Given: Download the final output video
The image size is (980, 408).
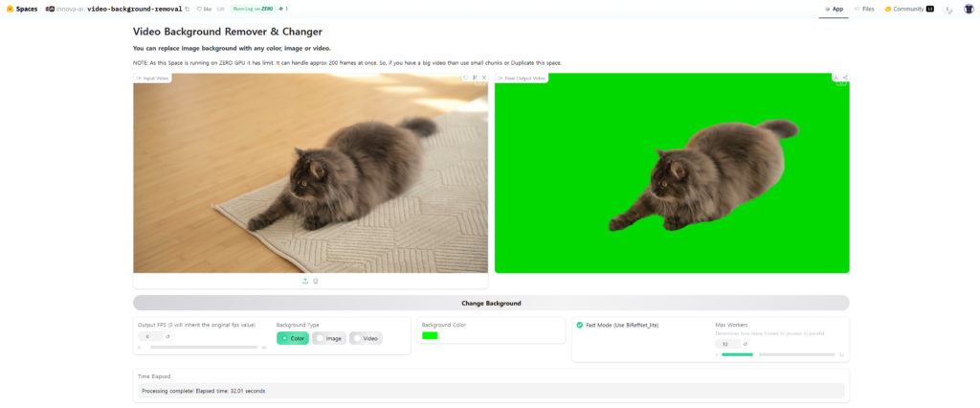Looking at the screenshot, I should pos(835,78).
